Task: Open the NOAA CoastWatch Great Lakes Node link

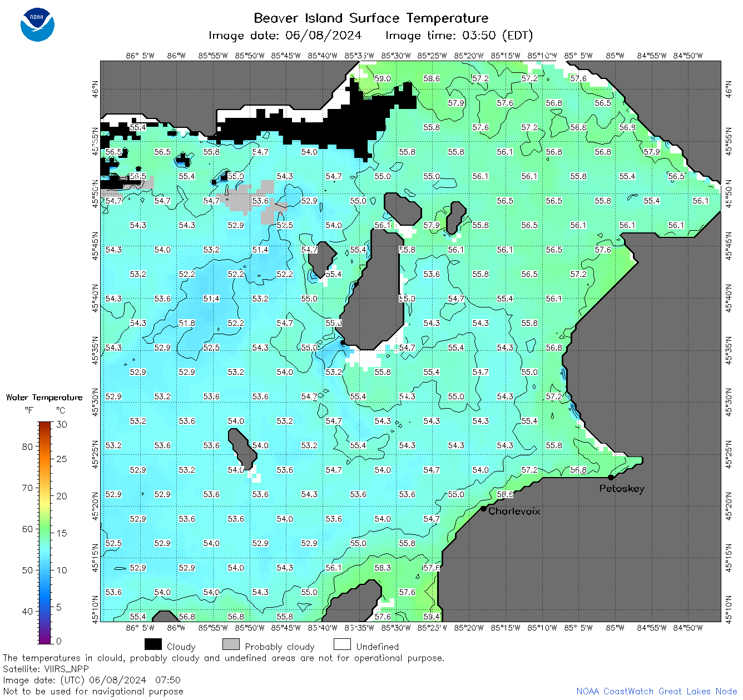Action: (x=656, y=691)
